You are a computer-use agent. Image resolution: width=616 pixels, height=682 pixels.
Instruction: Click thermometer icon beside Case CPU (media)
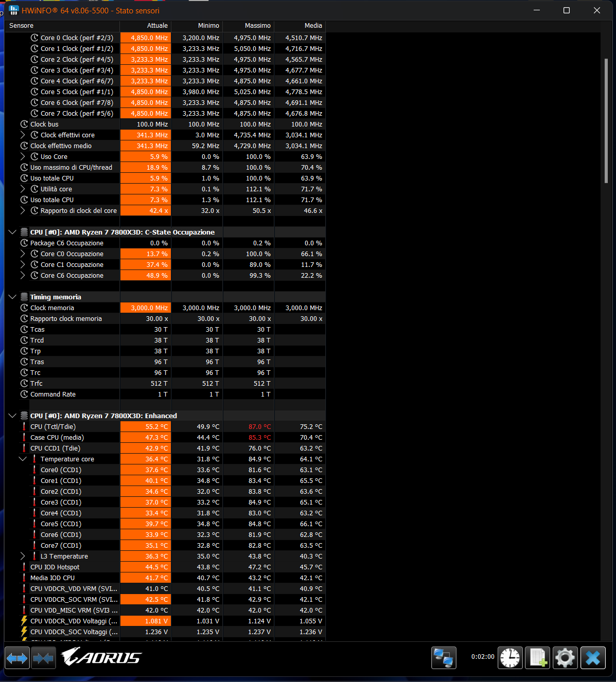tap(24, 437)
